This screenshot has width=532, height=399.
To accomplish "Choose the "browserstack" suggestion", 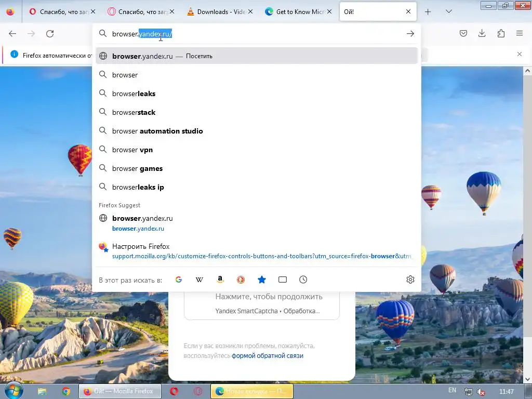I will click(x=257, y=112).
